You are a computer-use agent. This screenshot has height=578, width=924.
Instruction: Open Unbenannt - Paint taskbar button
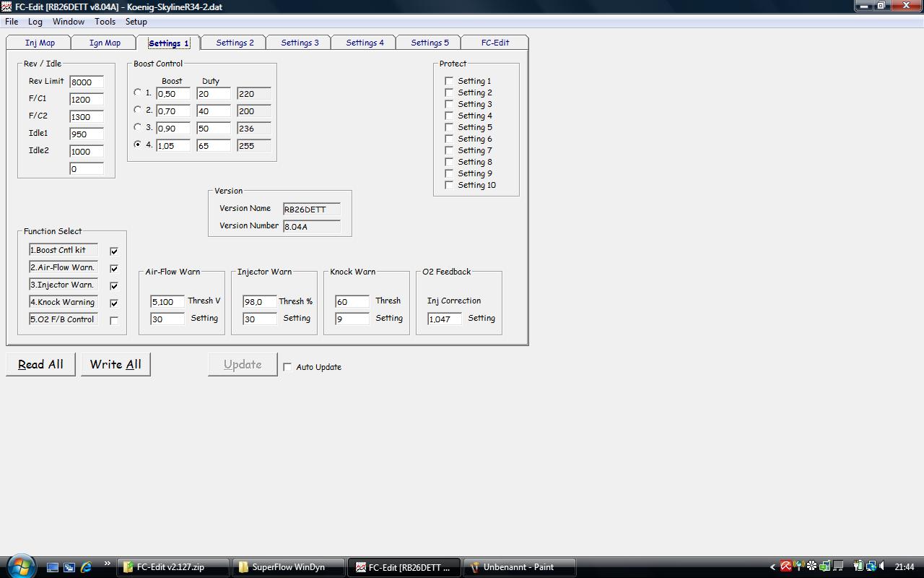coord(519,567)
